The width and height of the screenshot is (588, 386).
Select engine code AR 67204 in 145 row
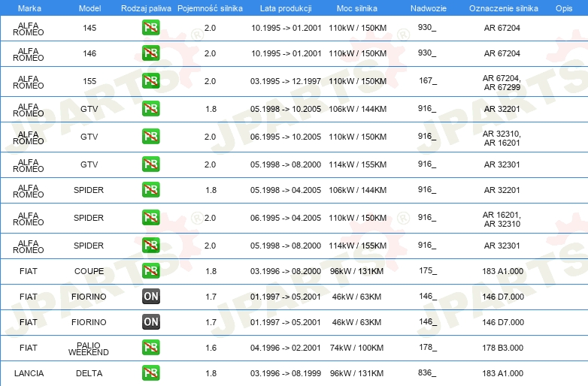502,28
